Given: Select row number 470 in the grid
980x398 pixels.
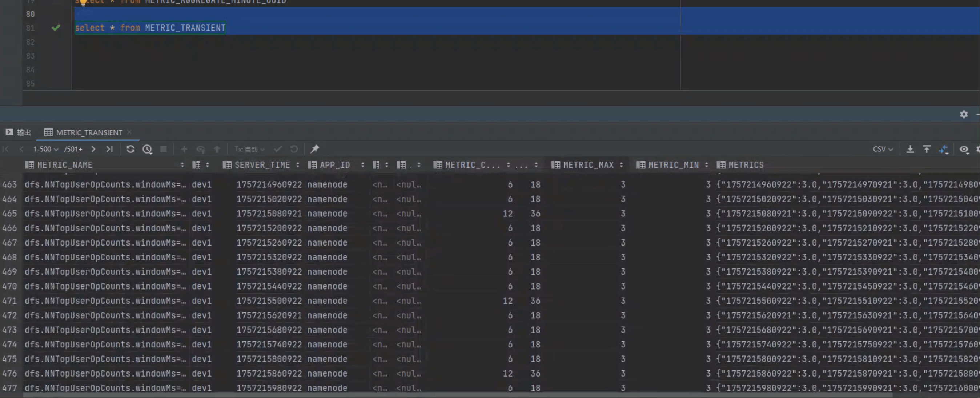Looking at the screenshot, I should coord(9,286).
